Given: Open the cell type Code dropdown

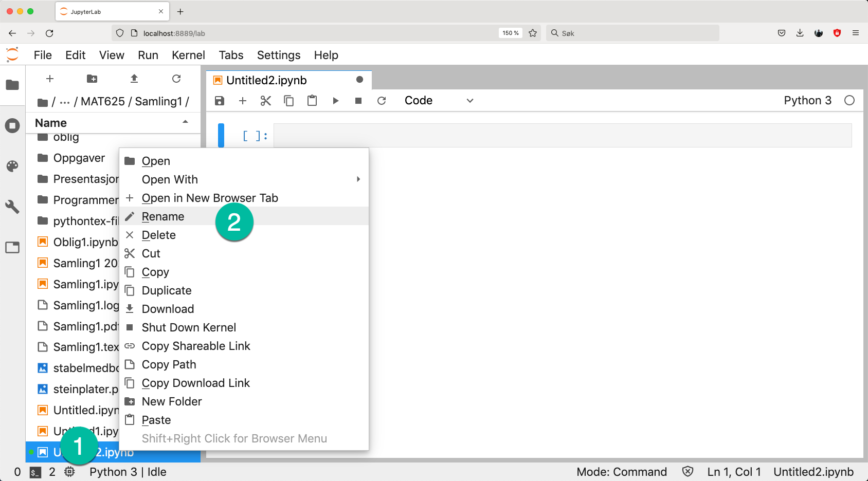Looking at the screenshot, I should click(x=438, y=101).
